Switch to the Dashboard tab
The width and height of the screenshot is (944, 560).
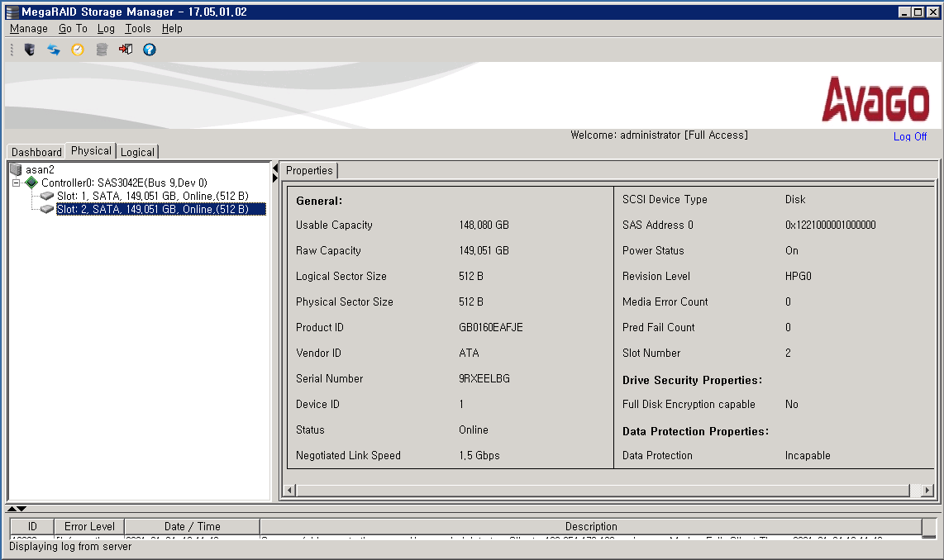click(36, 152)
